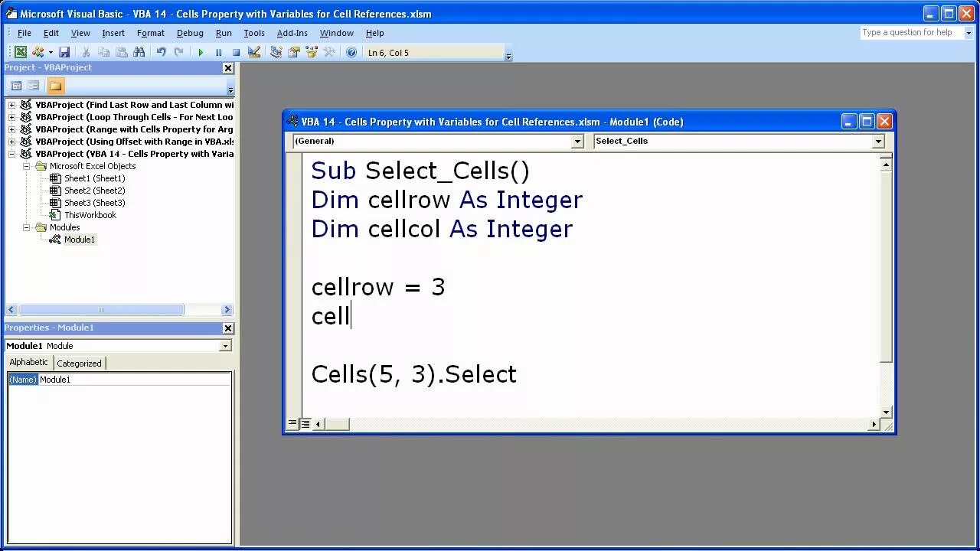
Task: Open the File menu
Action: (x=24, y=33)
